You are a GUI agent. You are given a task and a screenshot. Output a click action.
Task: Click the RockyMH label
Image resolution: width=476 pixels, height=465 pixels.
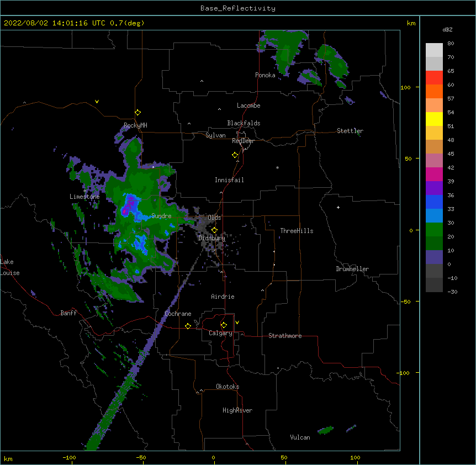coord(135,125)
